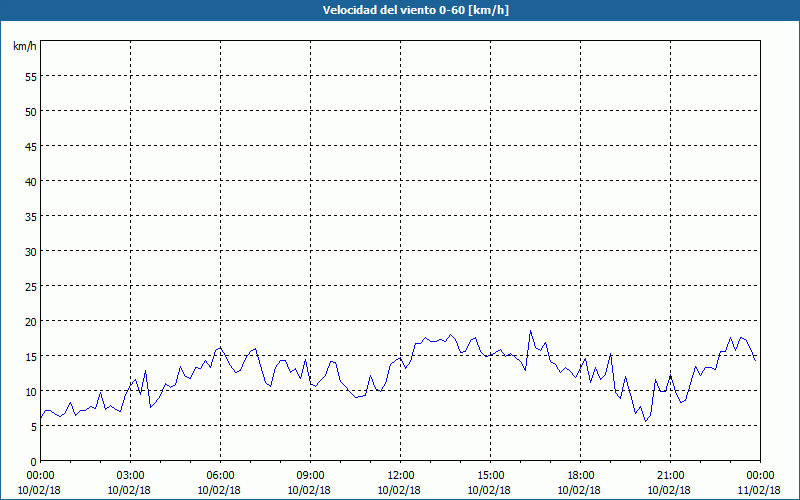Click the y-axis value 10
800x500 pixels.
31,392
